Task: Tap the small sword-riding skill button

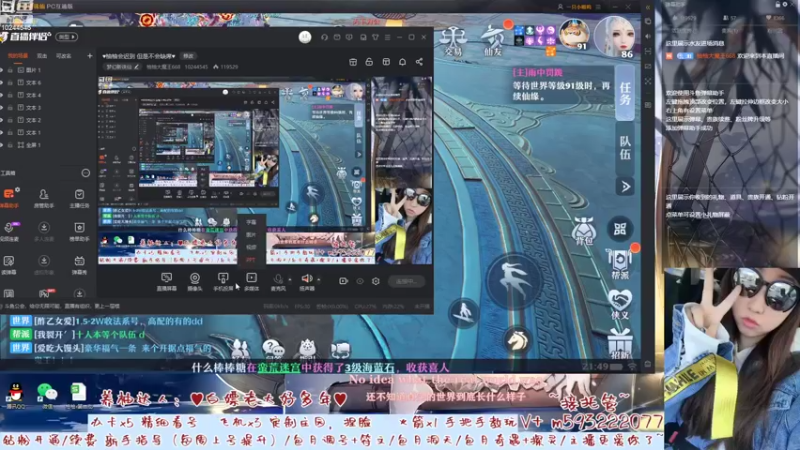Action: tap(463, 312)
